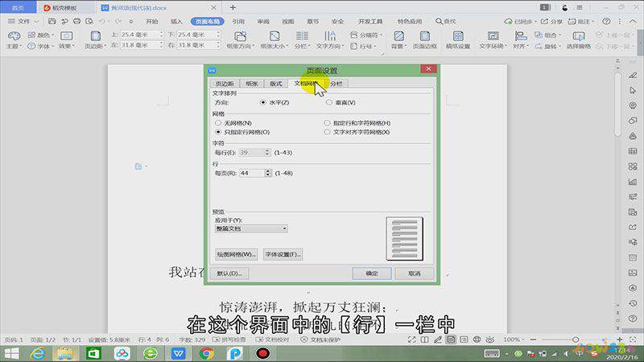Toggle 拼写检查 spell check in status bar

[229, 339]
